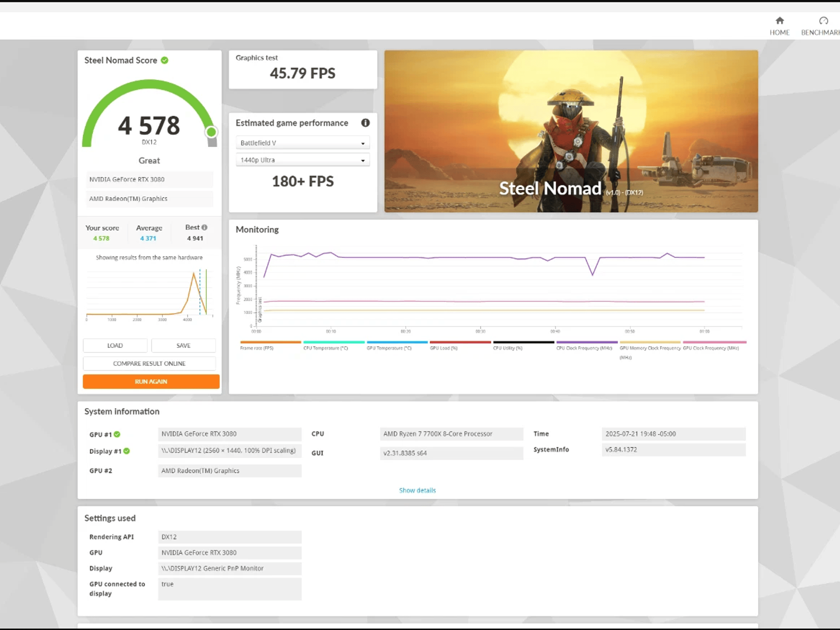Click the orange RUN AGAIN button

coord(151,381)
